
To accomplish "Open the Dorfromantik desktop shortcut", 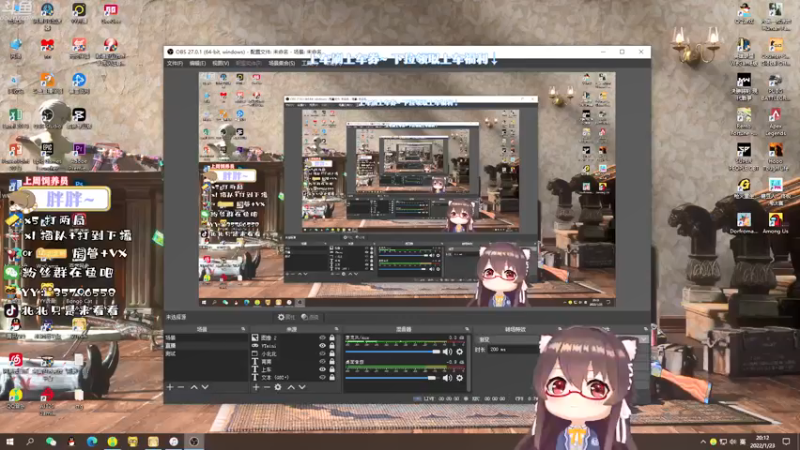I will point(744,223).
